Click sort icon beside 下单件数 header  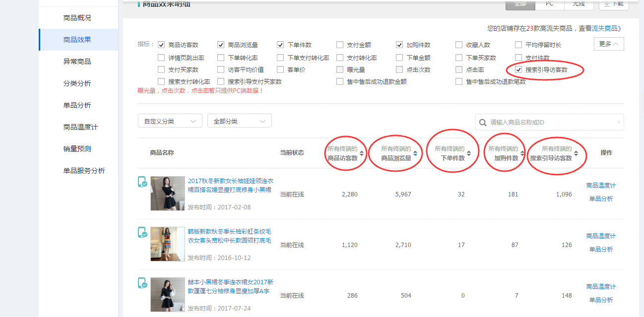469,154
